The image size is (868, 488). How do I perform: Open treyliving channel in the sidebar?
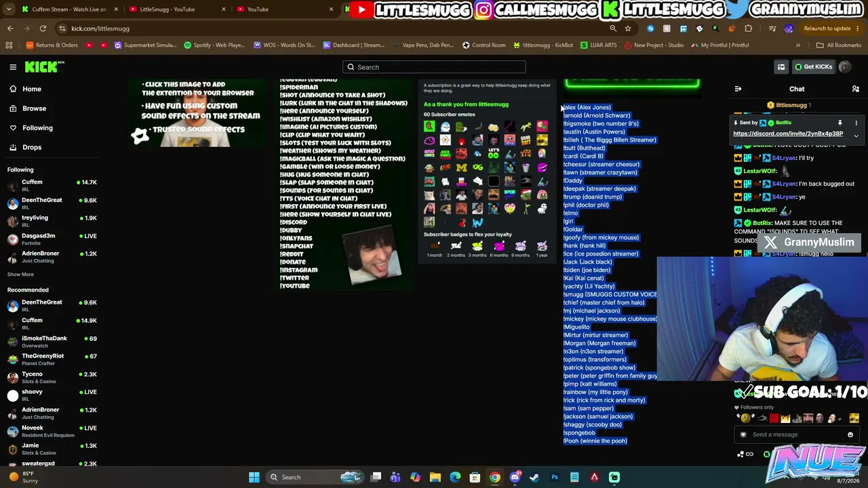pyautogui.click(x=52, y=220)
